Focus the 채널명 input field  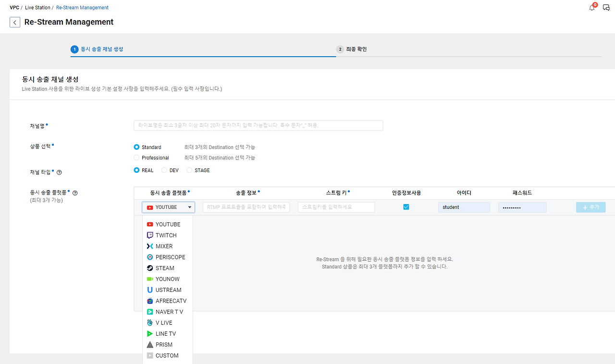click(258, 125)
